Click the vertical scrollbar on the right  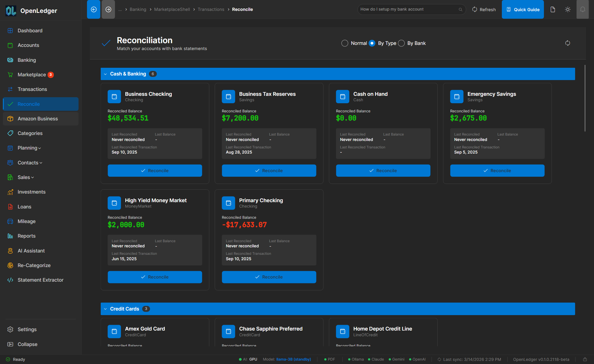[585, 99]
